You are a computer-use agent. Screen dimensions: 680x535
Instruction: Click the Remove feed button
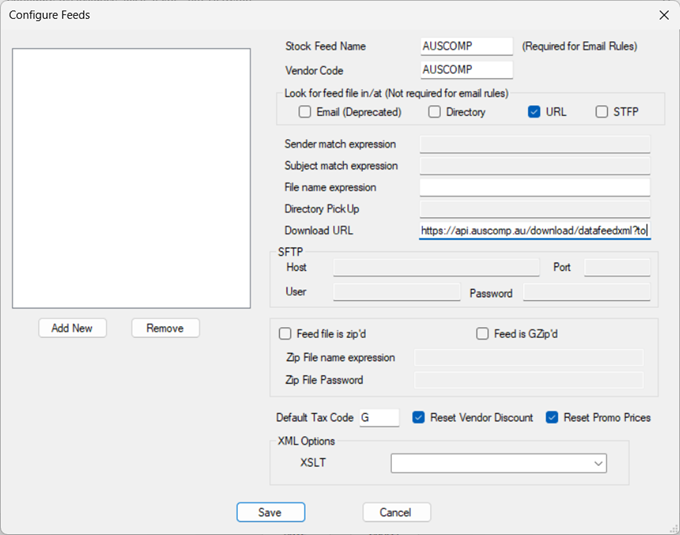coord(165,328)
